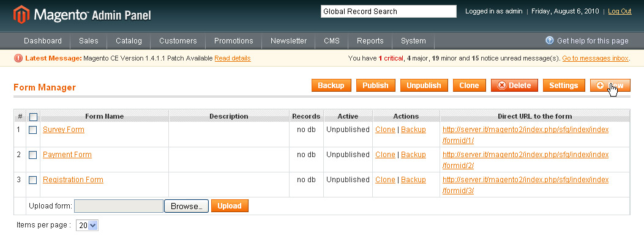Open the Payment Form link

click(67, 154)
